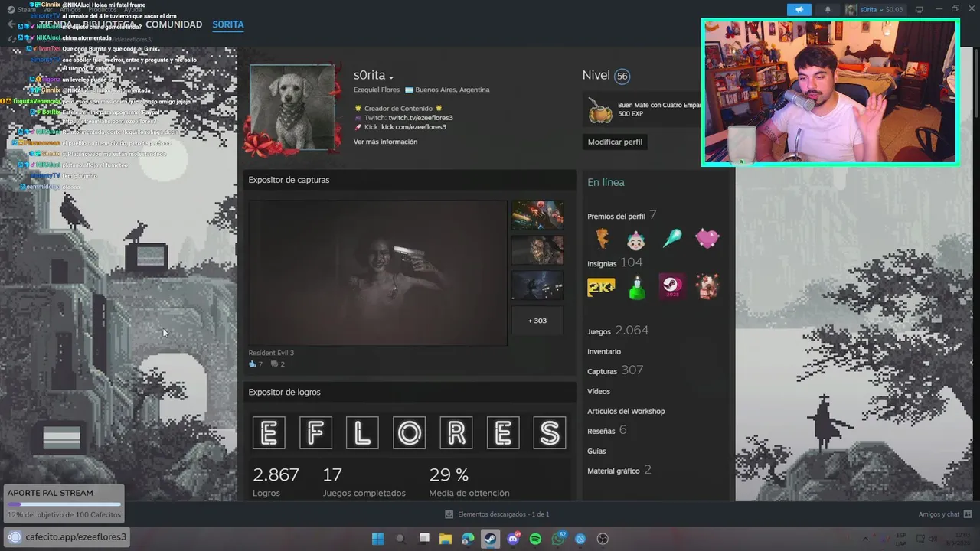Click the S achievement tile
Screen dimensions: 980x551
(x=550, y=432)
